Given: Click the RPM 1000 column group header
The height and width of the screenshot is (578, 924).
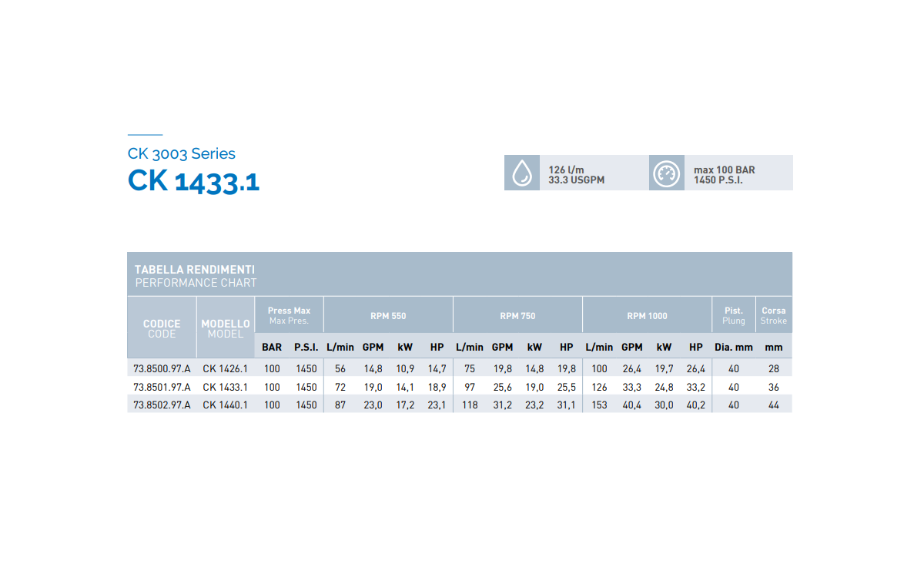Looking at the screenshot, I should [647, 316].
